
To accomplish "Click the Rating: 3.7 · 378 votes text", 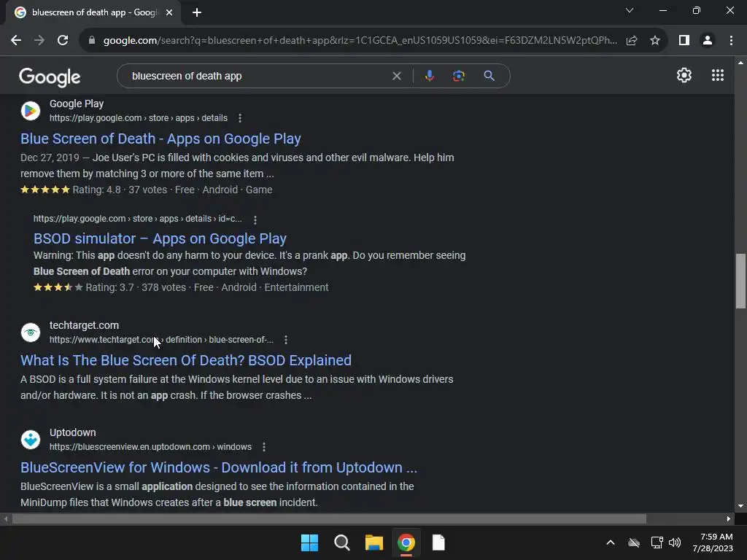I will pyautogui.click(x=136, y=287).
